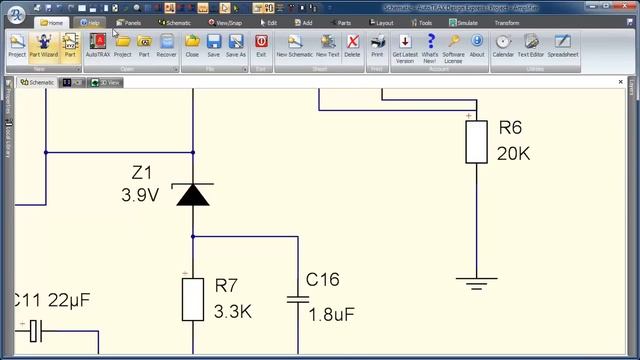Viewport: 640px width, 360px height.
Task: Click the magnifier icon in quick access toolbar
Action: click(x=137, y=8)
